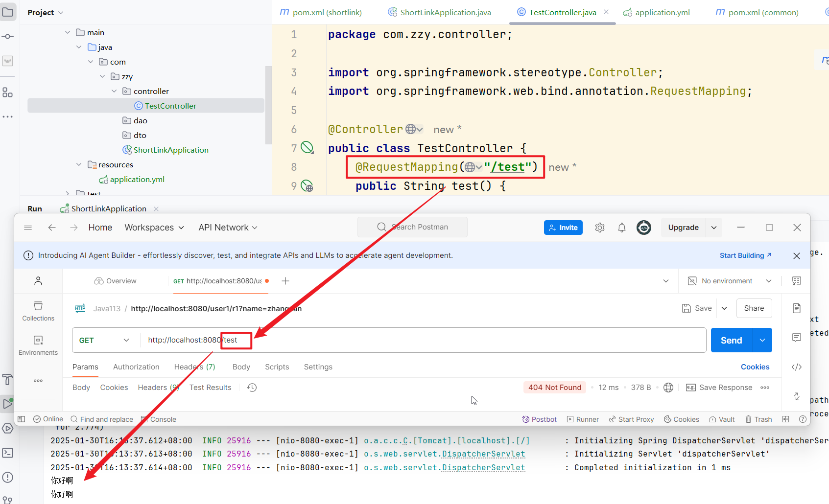The width and height of the screenshot is (829, 504).
Task: Click the Invite button
Action: (563, 228)
